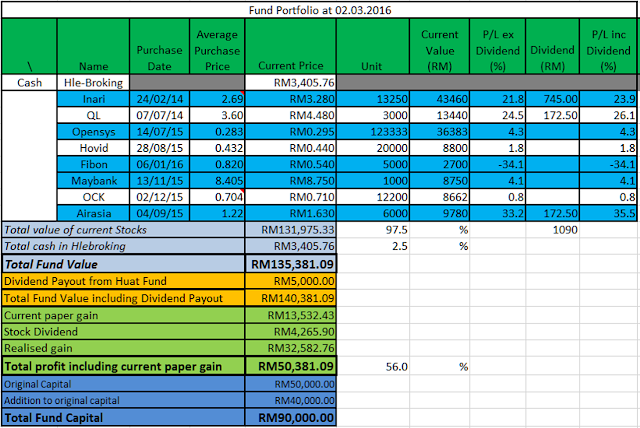Click the Dividend (RM) column header
This screenshot has height=428, width=640.
(x=552, y=46)
